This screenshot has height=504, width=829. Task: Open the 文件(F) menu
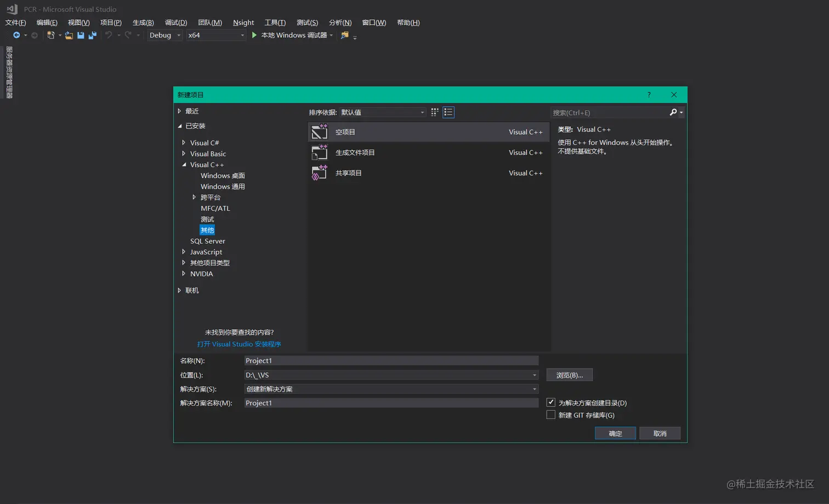pos(15,22)
